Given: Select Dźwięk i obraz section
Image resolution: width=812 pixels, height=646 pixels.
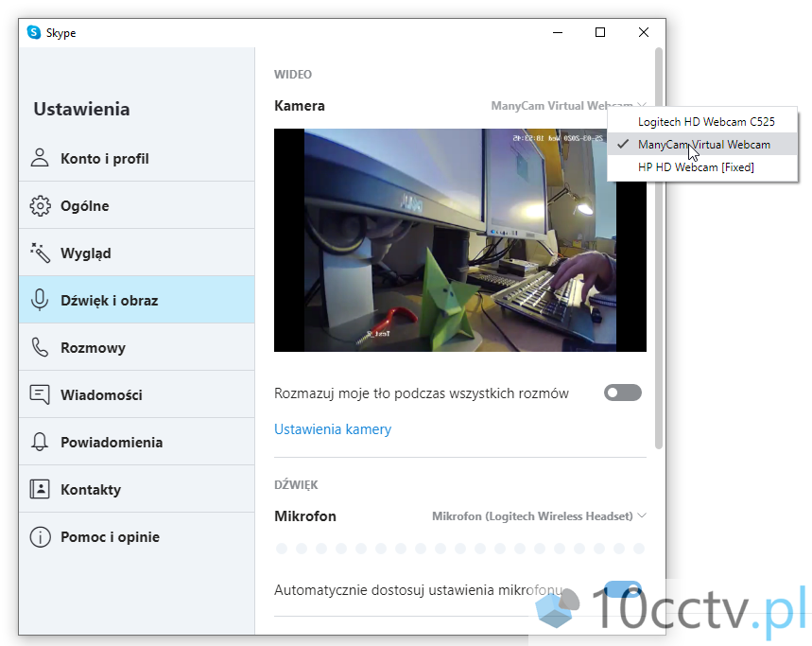Looking at the screenshot, I should pos(137,300).
